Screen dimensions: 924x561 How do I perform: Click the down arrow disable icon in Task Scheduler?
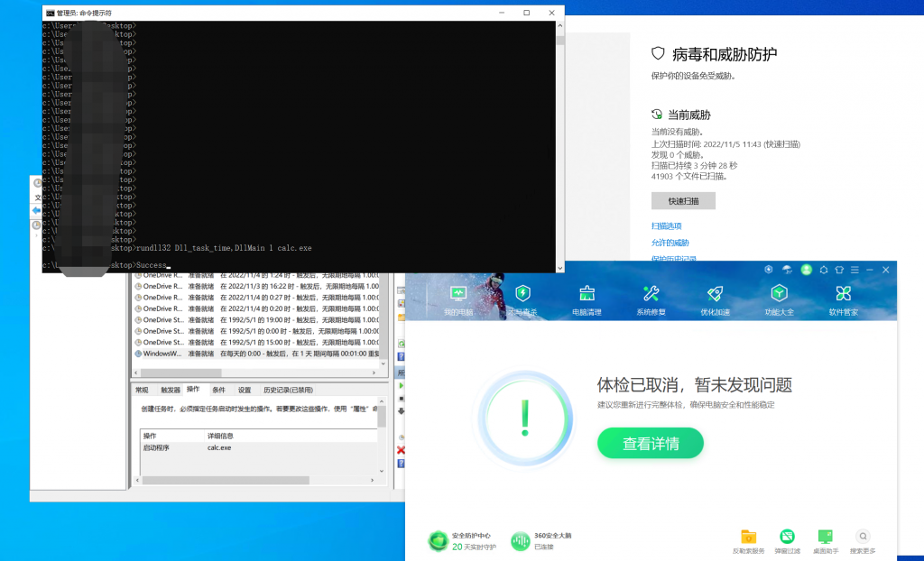pos(402,411)
